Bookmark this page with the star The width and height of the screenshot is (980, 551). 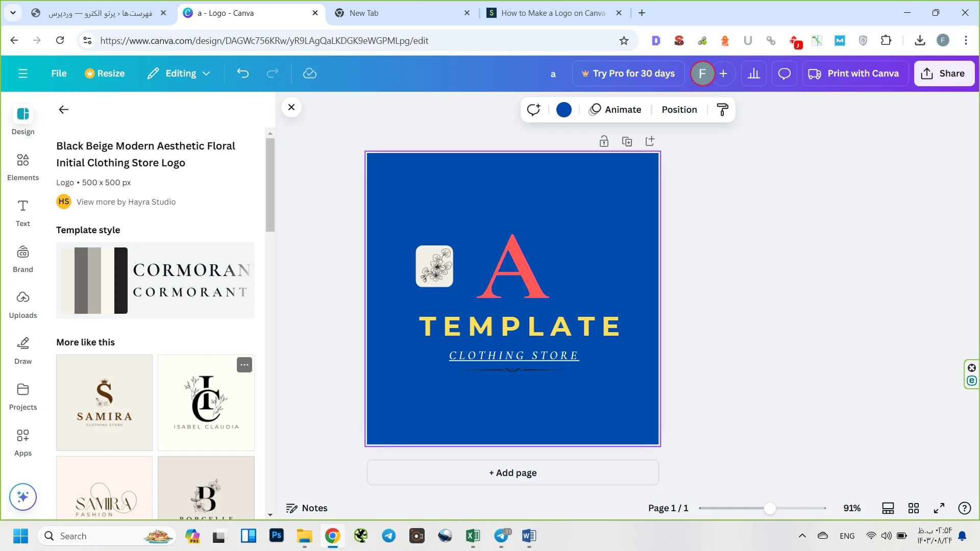tap(624, 41)
